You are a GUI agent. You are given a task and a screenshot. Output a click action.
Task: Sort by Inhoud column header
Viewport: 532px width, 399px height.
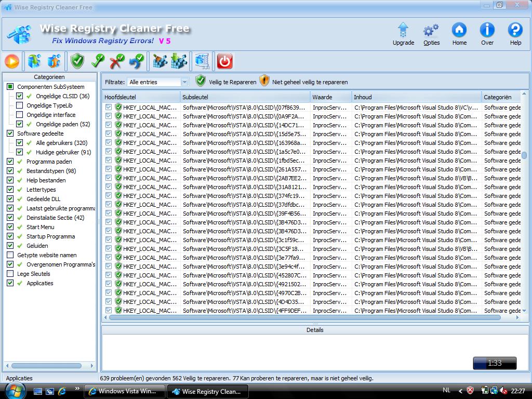416,97
